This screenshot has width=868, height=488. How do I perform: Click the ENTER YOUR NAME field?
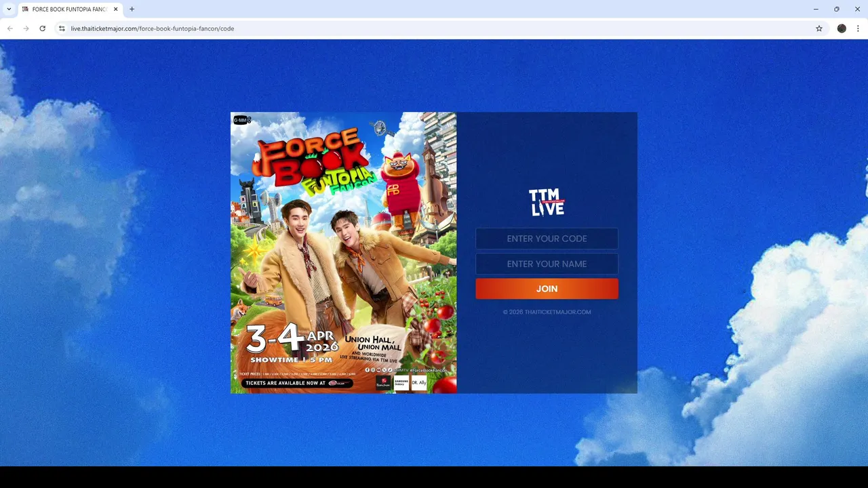tap(547, 264)
